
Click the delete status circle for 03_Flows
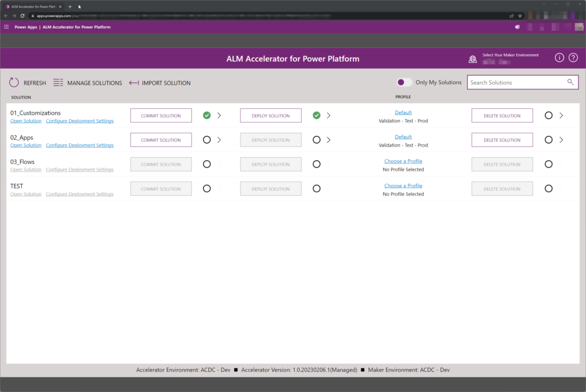click(x=548, y=164)
